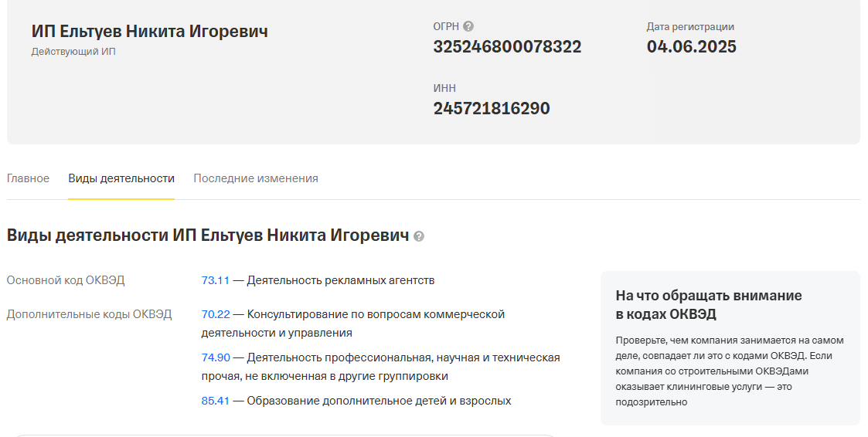Click the registration date 04.06.2025

pos(691,47)
